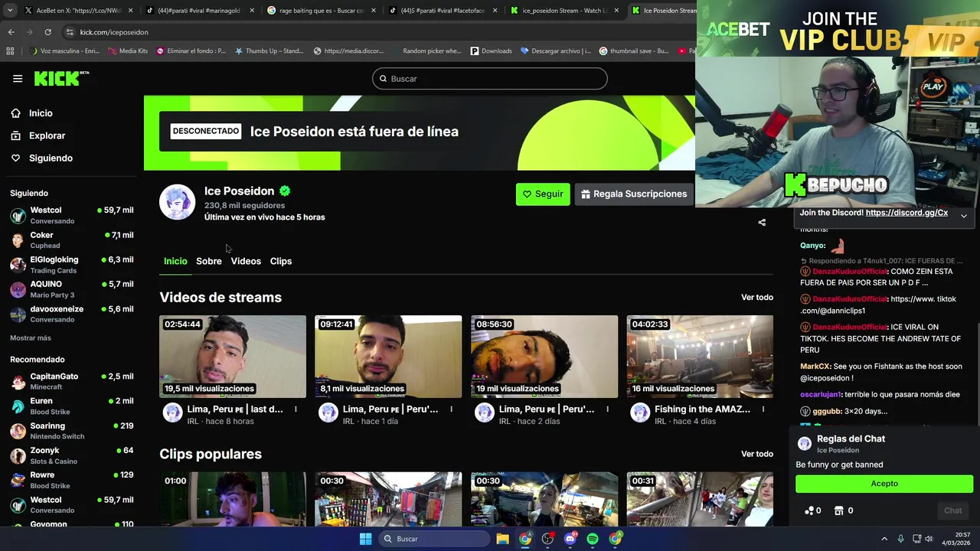
Task: Click the Windows taskbar Buscar box
Action: coord(436,539)
